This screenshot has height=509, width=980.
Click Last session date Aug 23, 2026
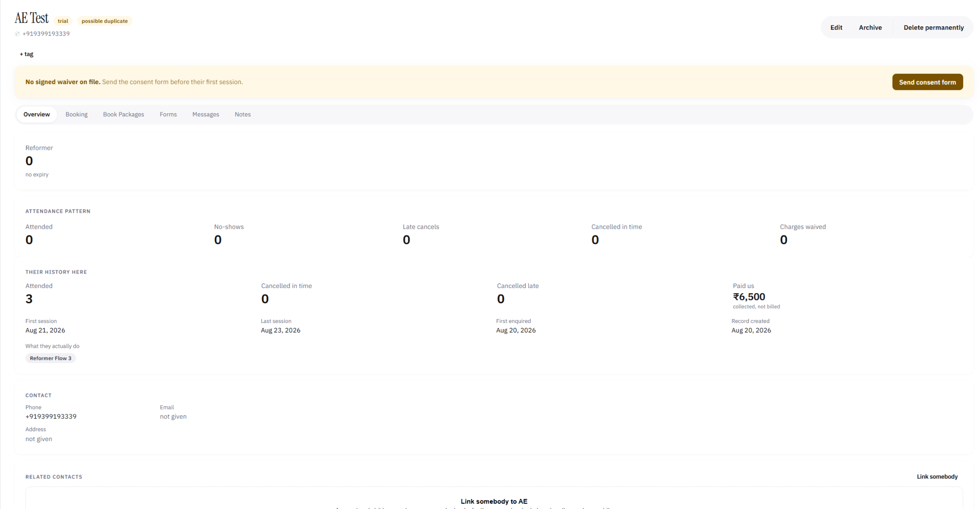tap(280, 331)
